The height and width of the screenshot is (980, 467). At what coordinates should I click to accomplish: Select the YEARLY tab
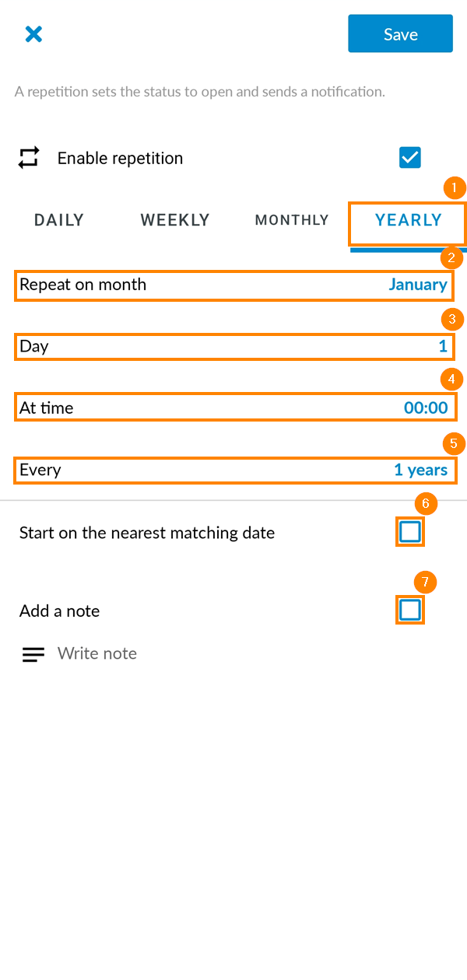[407, 220]
